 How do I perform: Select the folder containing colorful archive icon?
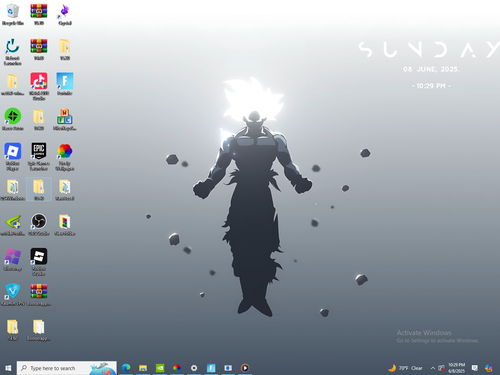65,224
